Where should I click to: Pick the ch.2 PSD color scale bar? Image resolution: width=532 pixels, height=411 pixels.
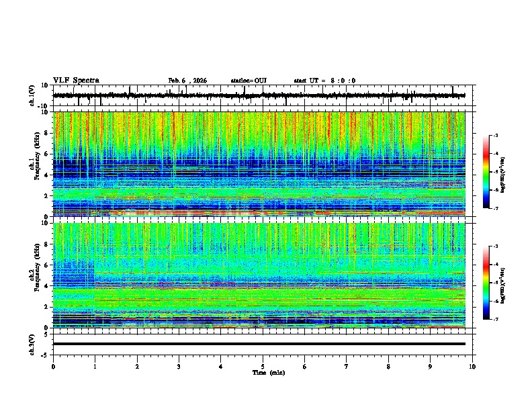click(x=486, y=283)
